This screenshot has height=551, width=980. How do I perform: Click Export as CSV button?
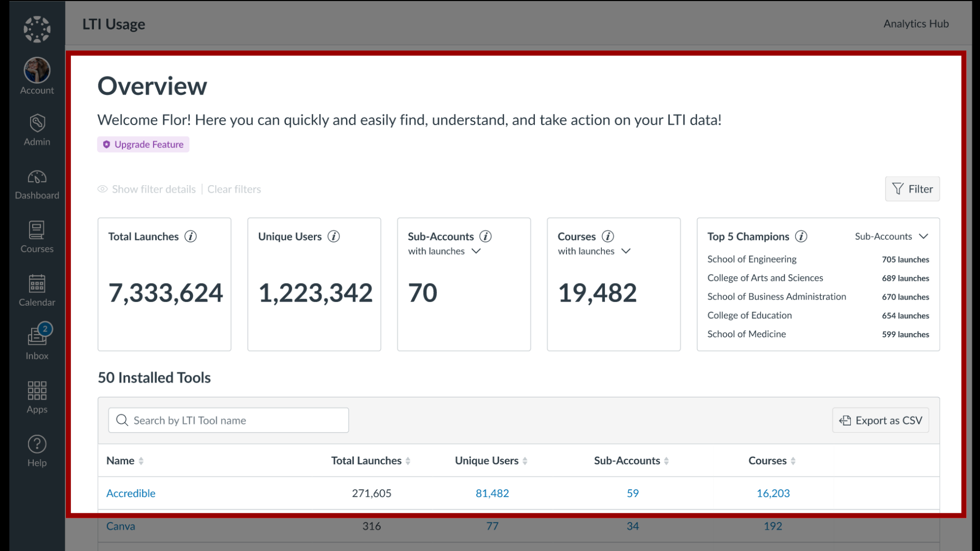coord(880,420)
